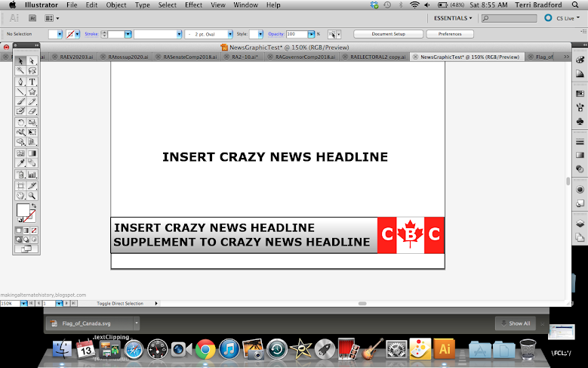
Task: Click the Stroke swatch with red slash
Action: click(x=29, y=216)
